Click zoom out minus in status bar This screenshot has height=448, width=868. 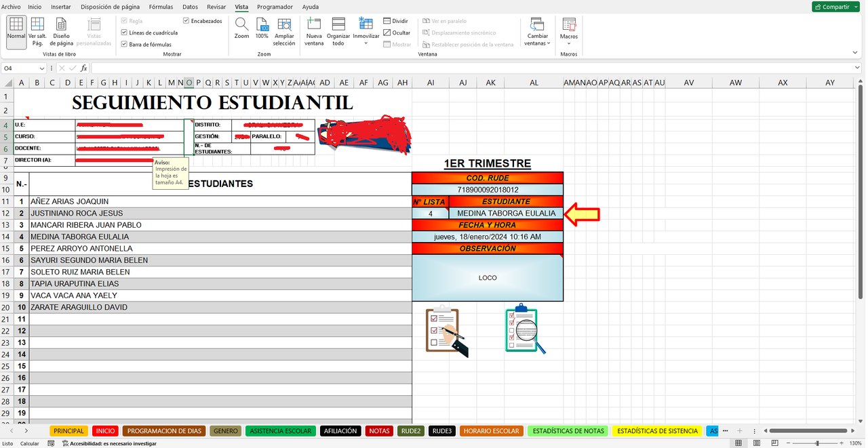coord(787,443)
